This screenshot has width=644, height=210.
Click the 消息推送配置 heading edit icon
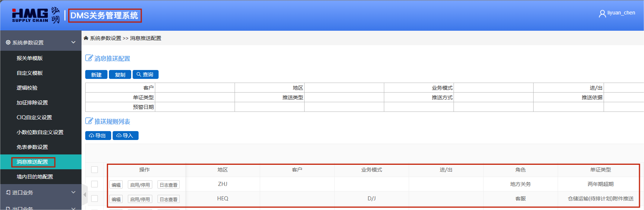click(89, 58)
